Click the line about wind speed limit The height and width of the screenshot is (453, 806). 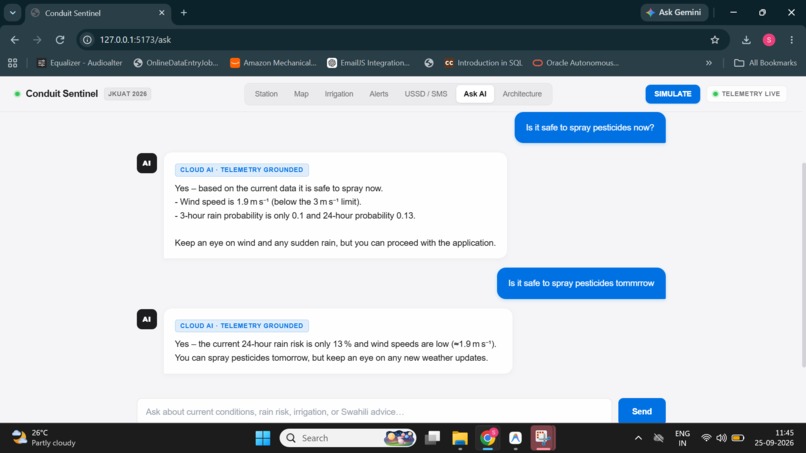tap(268, 202)
